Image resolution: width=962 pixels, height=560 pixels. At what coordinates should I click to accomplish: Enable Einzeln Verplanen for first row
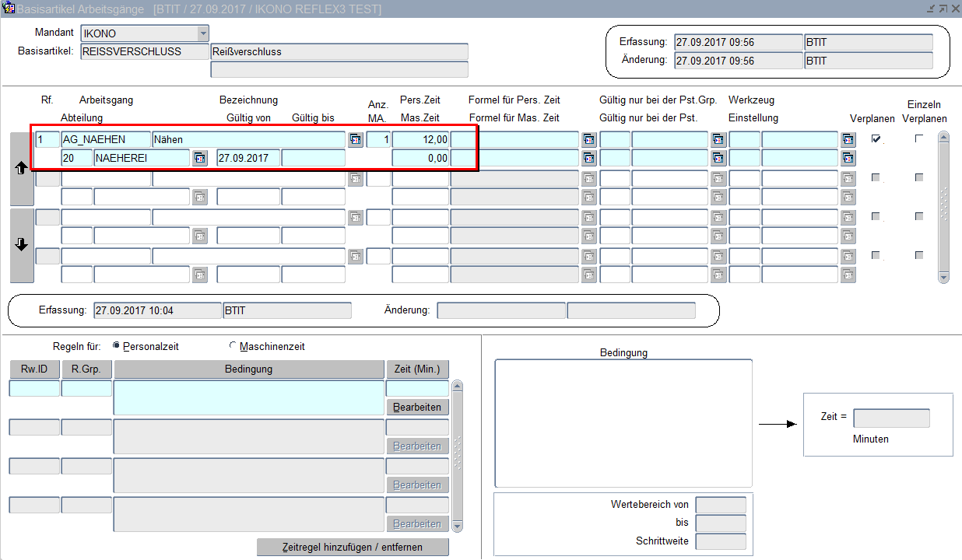pyautogui.click(x=920, y=138)
